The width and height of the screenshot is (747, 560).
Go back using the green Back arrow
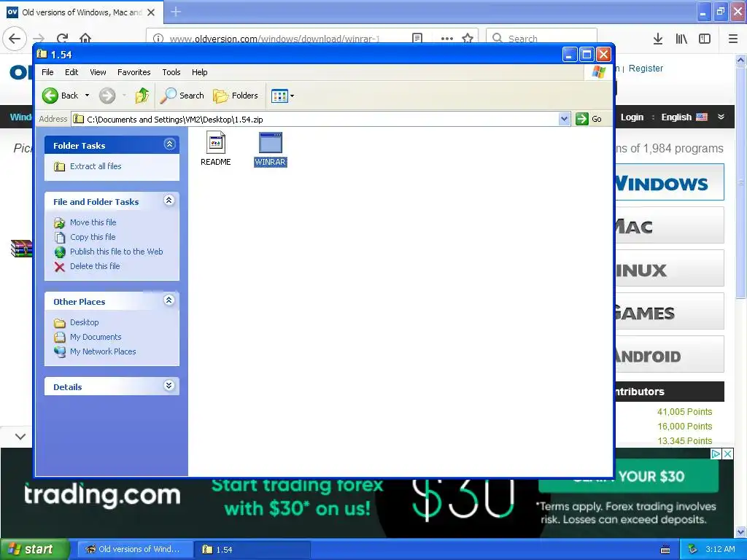pos(60,96)
